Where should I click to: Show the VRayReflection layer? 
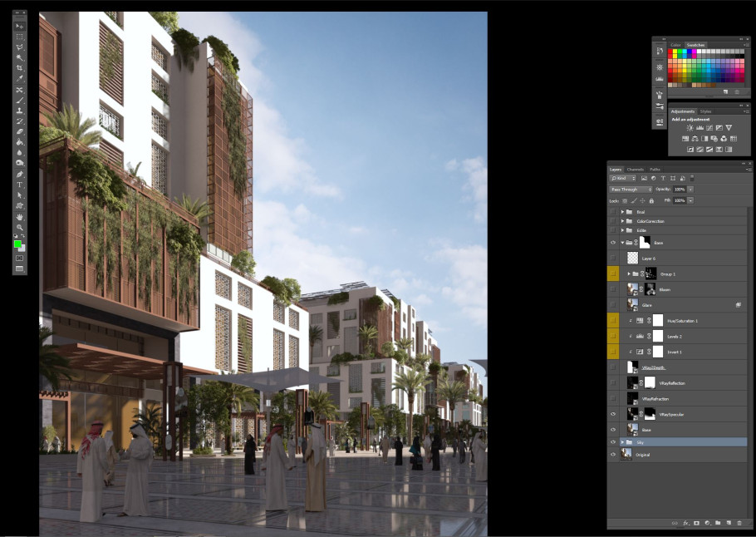tap(613, 382)
